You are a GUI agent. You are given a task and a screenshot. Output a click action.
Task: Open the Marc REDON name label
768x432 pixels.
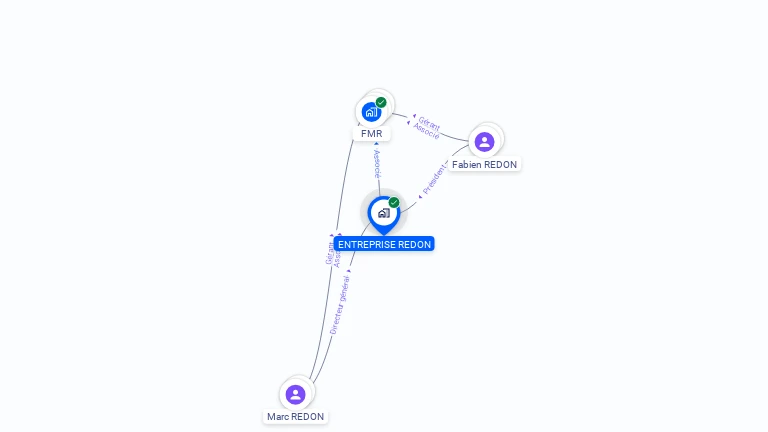(x=295, y=417)
